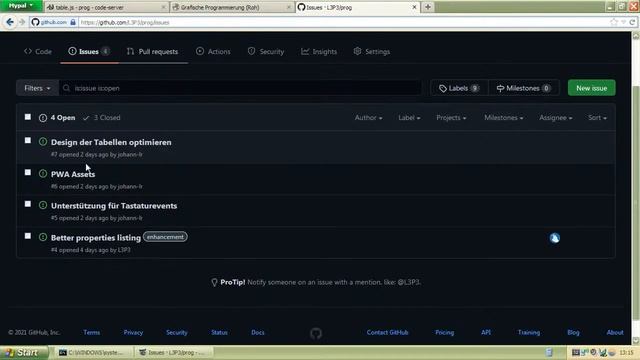Click open-issue icon beside PWA Assets
Image resolution: width=640 pixels, height=360 pixels.
[x=43, y=173]
